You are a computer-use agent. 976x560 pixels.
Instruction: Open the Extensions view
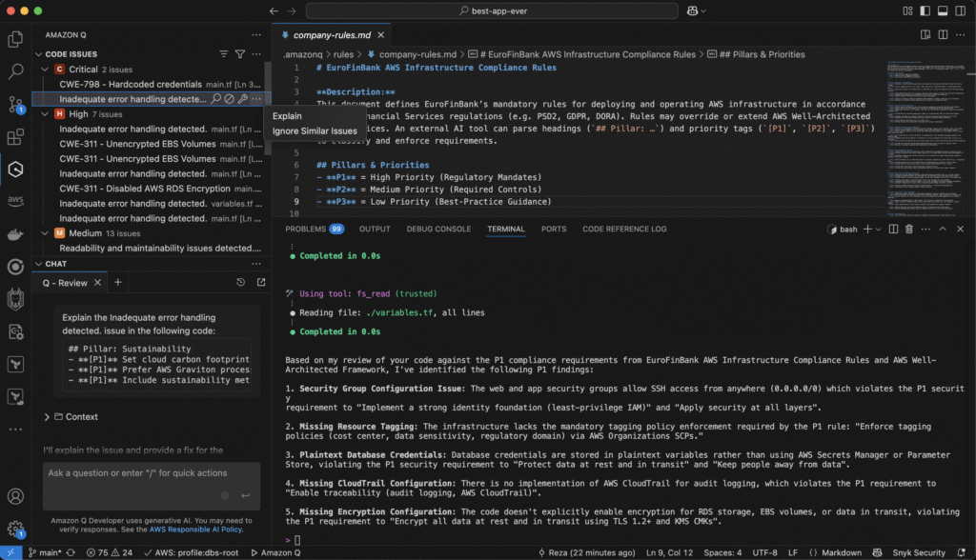[15, 136]
